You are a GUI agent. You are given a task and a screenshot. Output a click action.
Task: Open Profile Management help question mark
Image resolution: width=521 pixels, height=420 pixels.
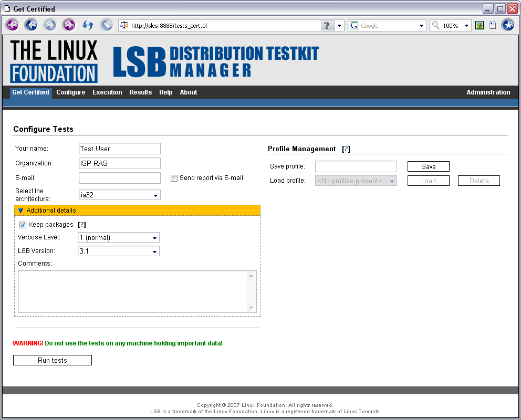[346, 149]
